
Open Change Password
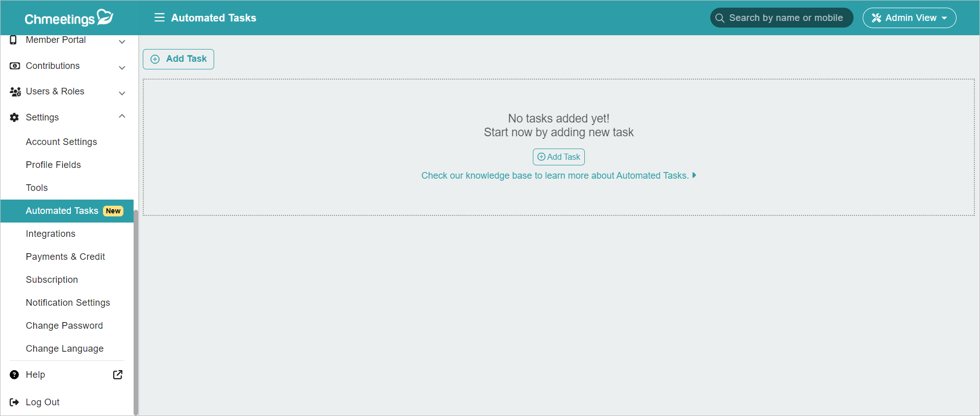(x=64, y=326)
